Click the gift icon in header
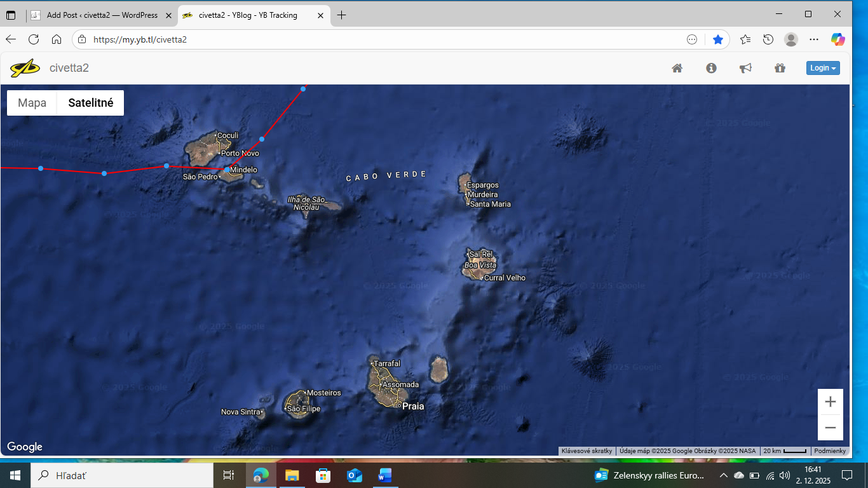Viewport: 868px width, 488px height. [x=780, y=68]
